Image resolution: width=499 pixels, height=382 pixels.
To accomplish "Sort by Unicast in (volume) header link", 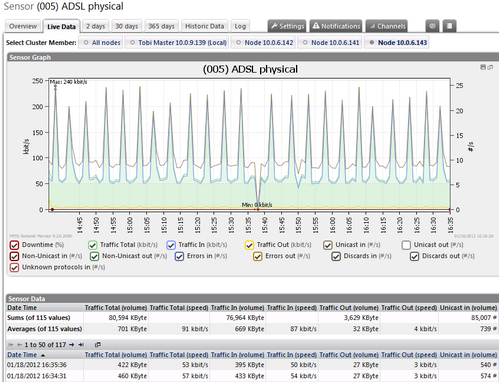I will [468, 355].
